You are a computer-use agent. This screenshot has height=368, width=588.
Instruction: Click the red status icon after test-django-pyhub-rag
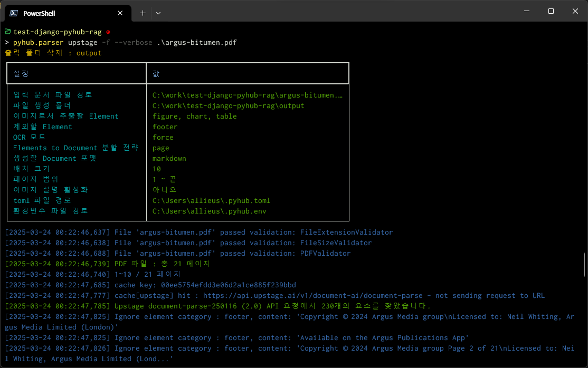(108, 32)
